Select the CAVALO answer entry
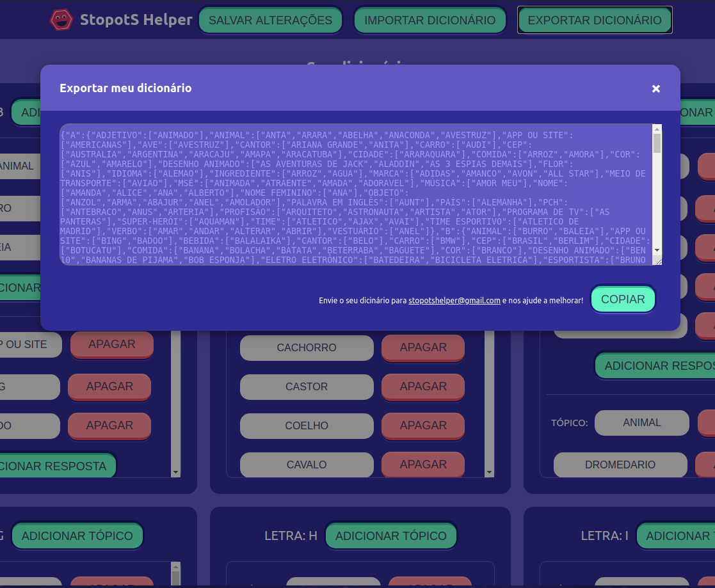 click(307, 465)
